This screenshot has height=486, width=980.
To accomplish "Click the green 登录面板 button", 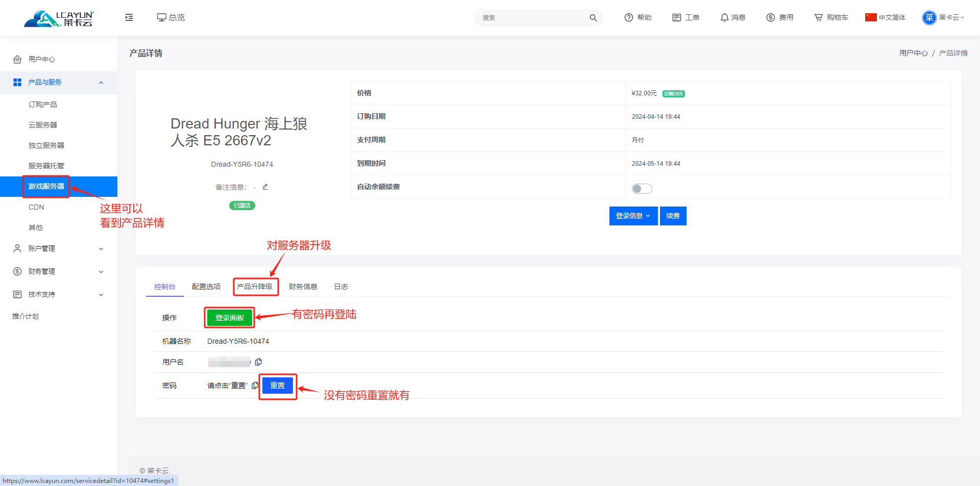I will 230,318.
